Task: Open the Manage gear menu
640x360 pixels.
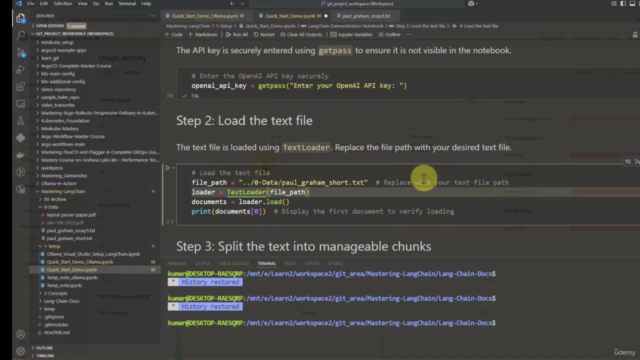Action: [20, 351]
